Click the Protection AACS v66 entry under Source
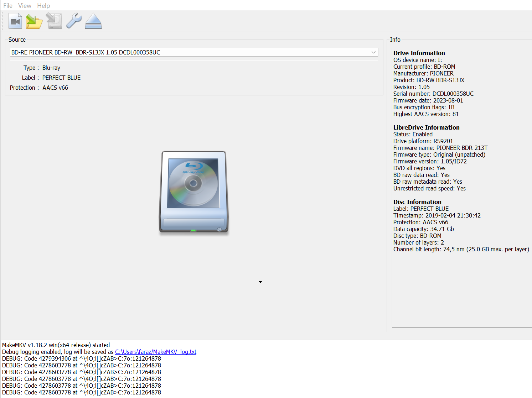The width and height of the screenshot is (532, 398). 55,87
